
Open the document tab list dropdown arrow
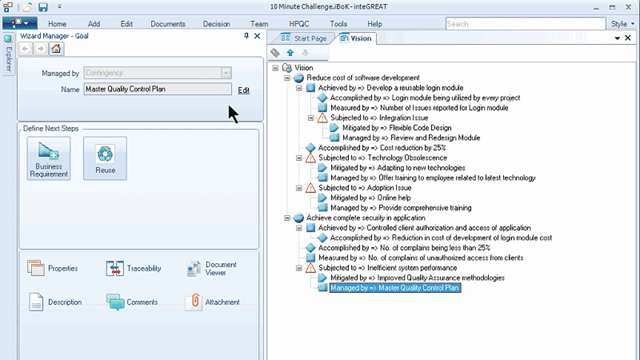[x=617, y=38]
